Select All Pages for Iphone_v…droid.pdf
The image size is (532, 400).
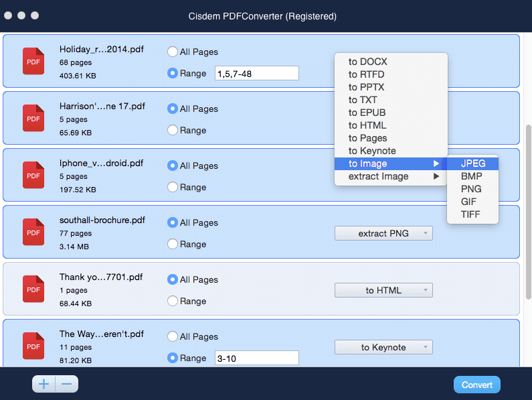tap(173, 165)
